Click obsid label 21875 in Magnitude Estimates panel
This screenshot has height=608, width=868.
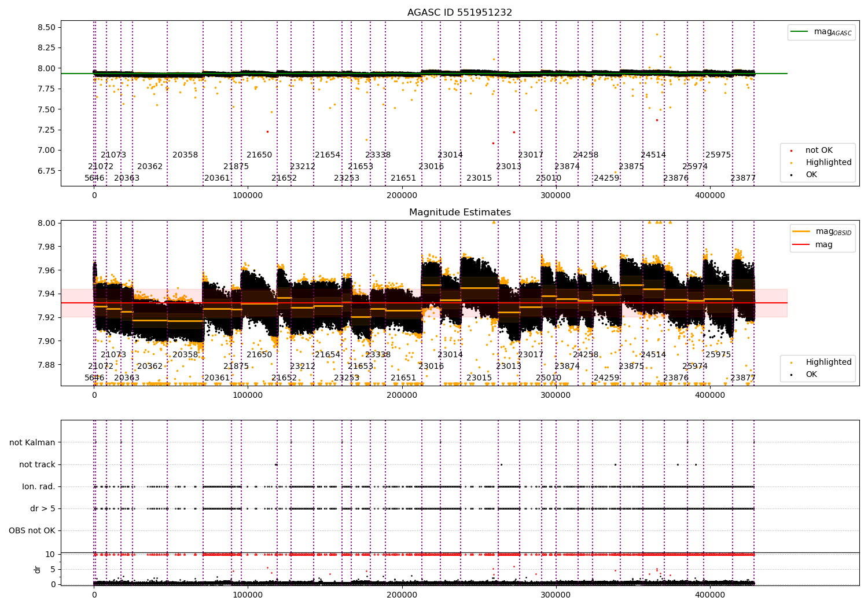[236, 366]
